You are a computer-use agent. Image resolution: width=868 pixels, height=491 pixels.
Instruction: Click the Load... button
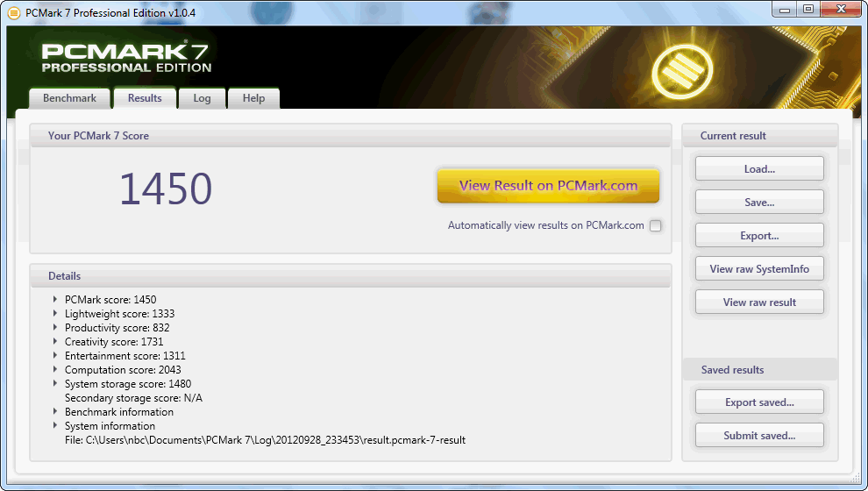tap(759, 169)
